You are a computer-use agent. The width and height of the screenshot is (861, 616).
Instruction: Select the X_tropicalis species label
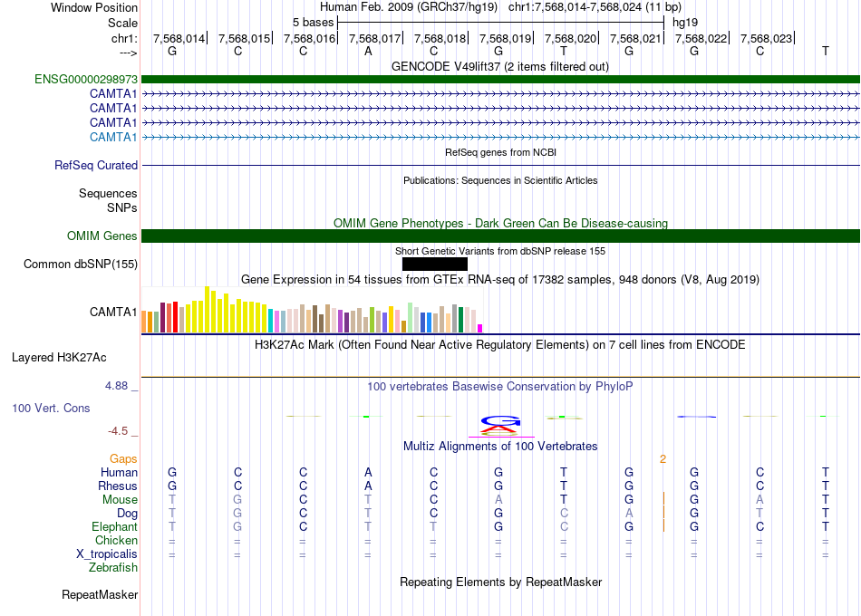(x=107, y=554)
